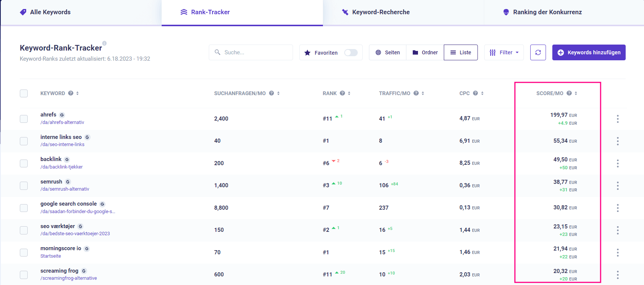Viewport: 644px width, 285px height.
Task: Click the Suche search field
Action: click(251, 52)
